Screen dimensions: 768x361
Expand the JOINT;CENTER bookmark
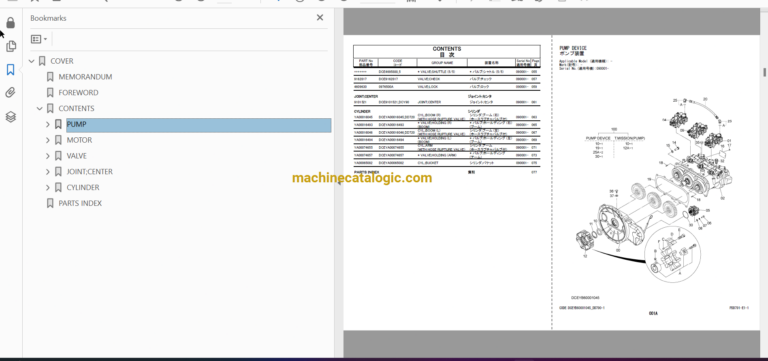tap(48, 171)
